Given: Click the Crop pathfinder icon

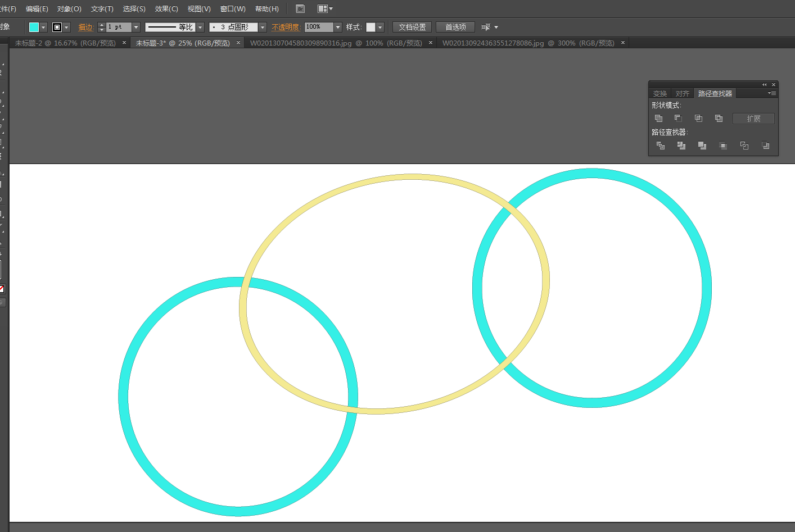Looking at the screenshot, I should click(723, 145).
